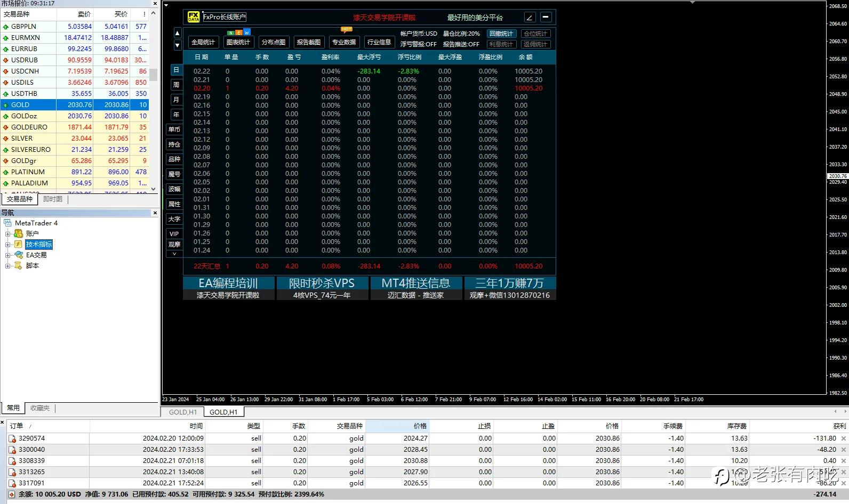849x504 pixels.
Task: Click the order icon for order 3308339
Action: tap(12, 461)
